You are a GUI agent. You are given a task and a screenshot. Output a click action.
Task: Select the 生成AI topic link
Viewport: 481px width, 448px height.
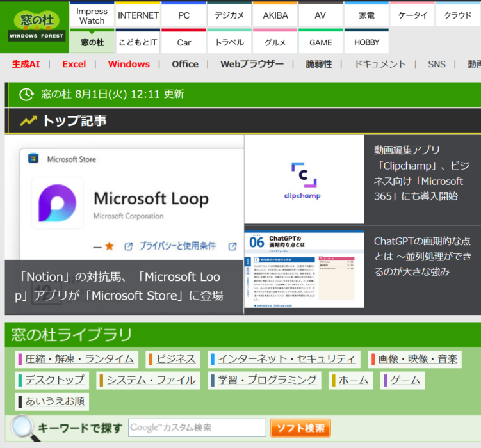pos(26,64)
